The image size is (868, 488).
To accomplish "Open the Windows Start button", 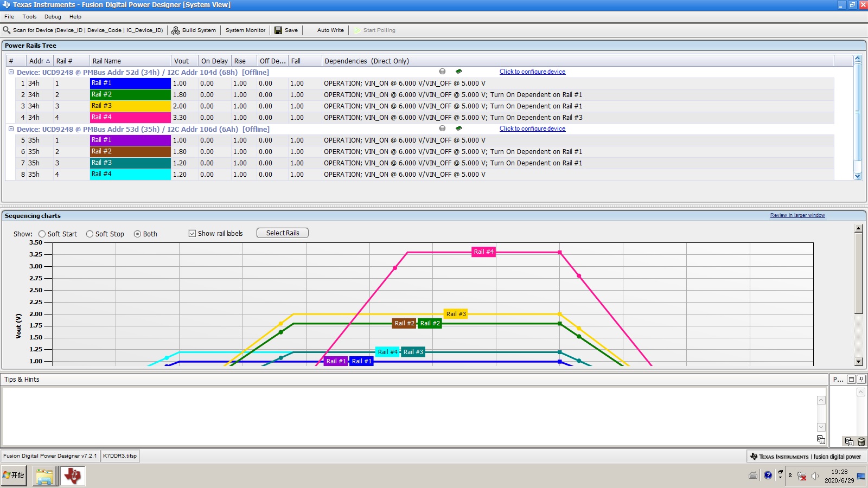I will (14, 476).
